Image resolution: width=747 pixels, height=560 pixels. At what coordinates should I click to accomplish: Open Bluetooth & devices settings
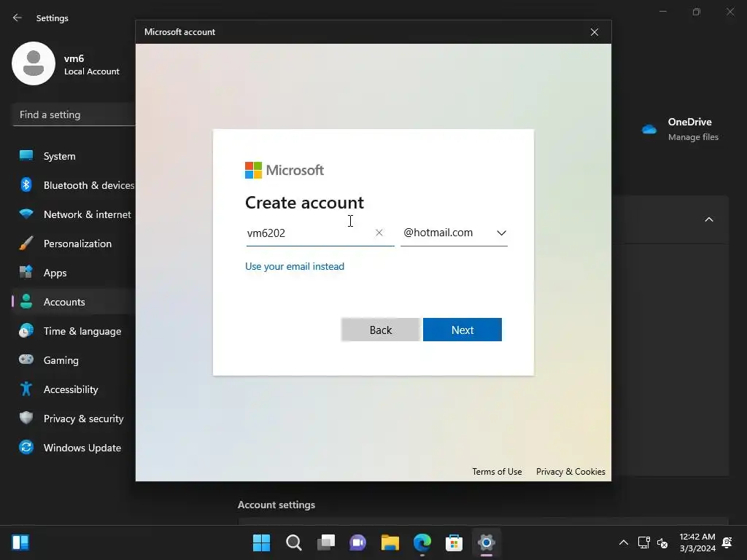click(74, 185)
